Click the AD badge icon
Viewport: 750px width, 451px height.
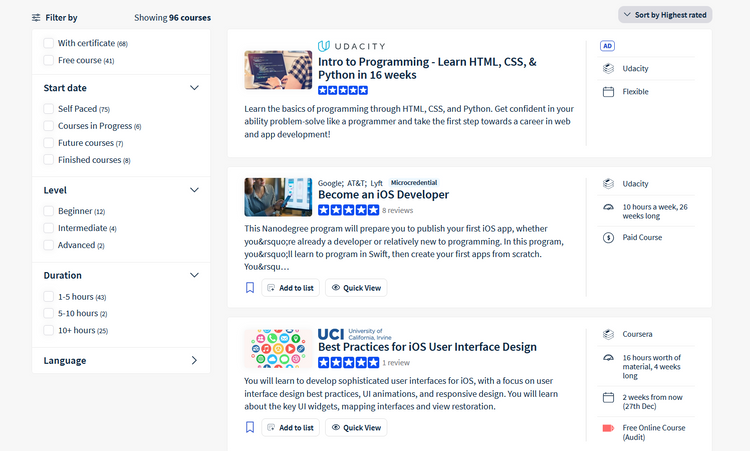coord(607,46)
